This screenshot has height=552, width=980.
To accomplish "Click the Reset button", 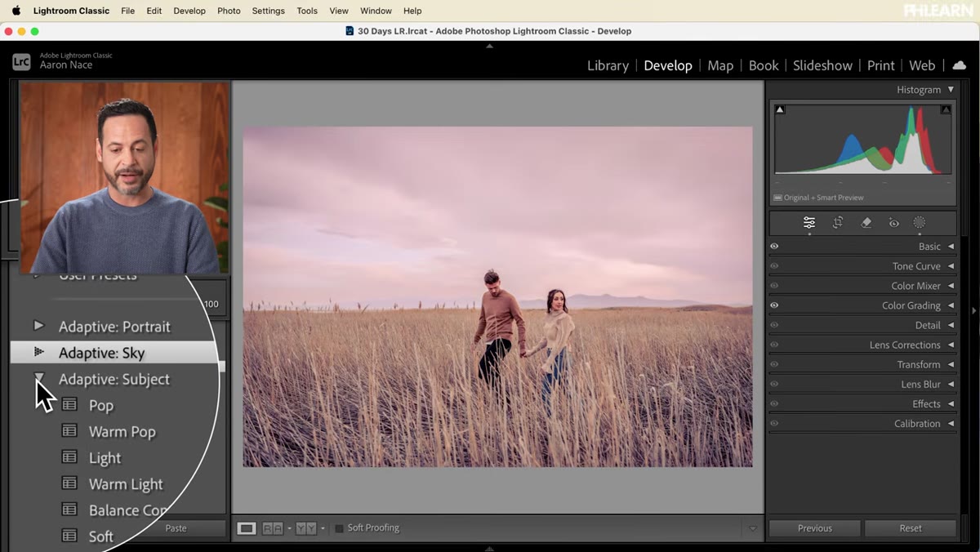I will click(911, 528).
